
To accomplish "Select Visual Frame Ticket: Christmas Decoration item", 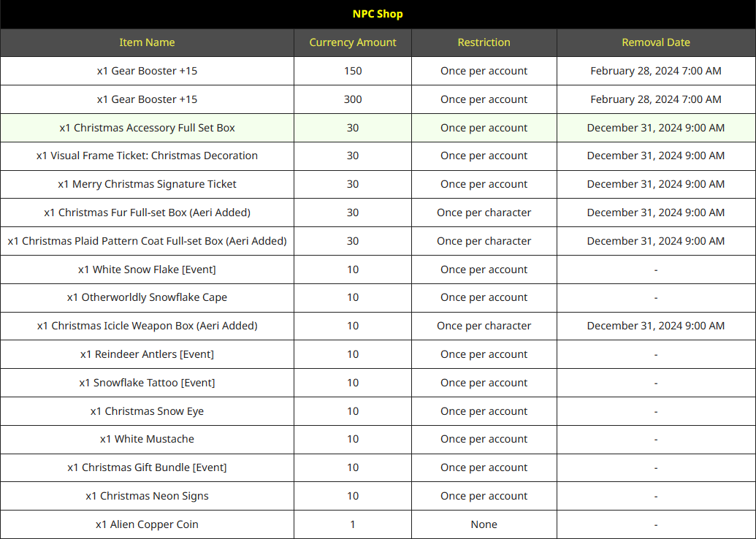I will (x=147, y=156).
